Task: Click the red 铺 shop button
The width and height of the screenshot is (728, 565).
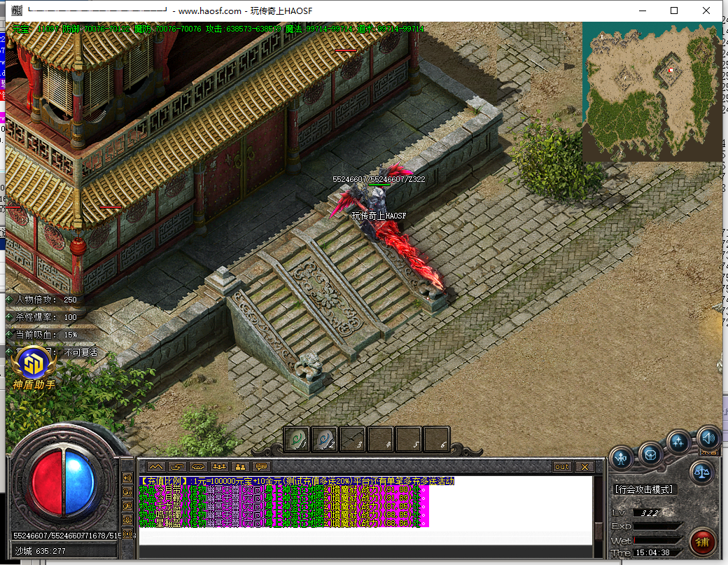Action: coord(702,542)
